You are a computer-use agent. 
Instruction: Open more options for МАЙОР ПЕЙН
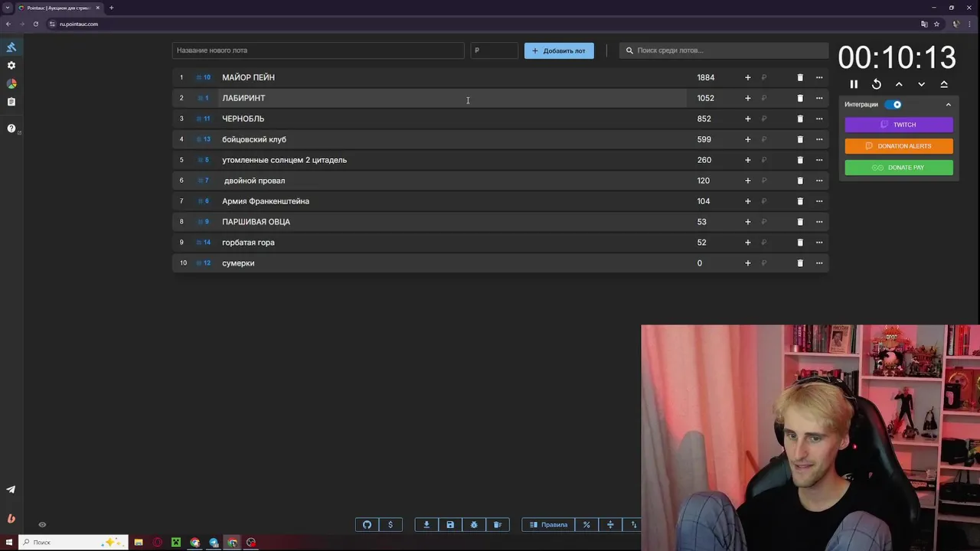[819, 77]
